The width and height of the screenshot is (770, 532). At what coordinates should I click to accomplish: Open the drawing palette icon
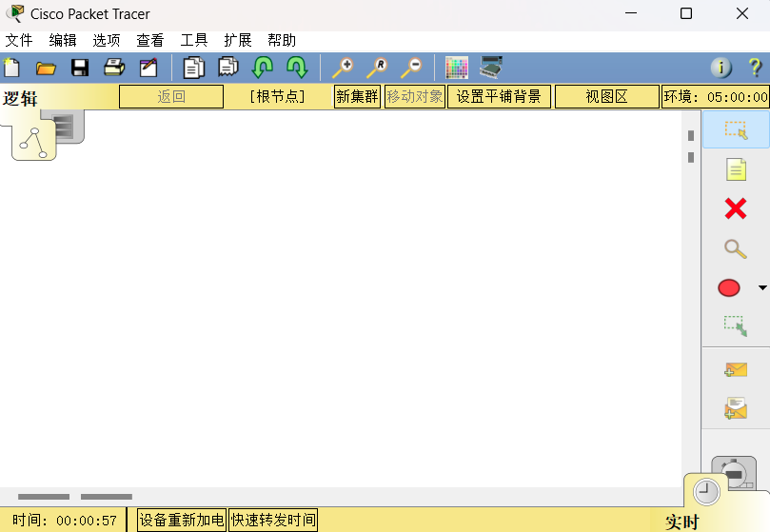[x=457, y=68]
